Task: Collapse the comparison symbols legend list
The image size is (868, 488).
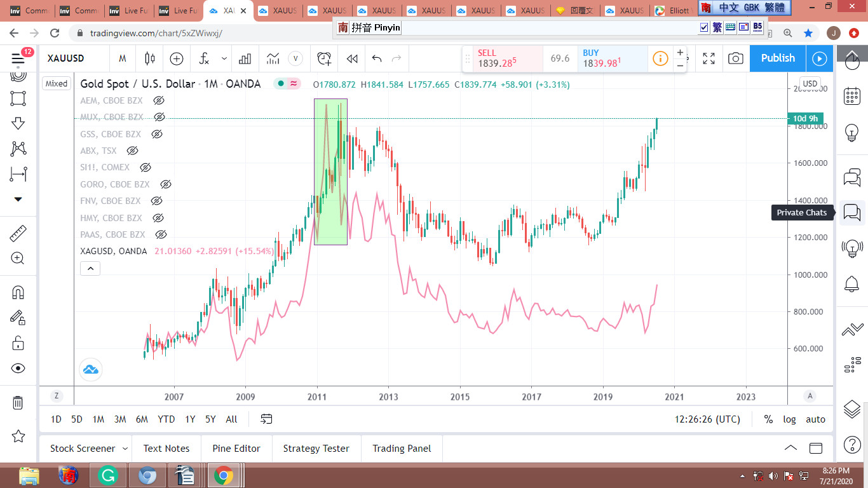Action: click(x=90, y=269)
